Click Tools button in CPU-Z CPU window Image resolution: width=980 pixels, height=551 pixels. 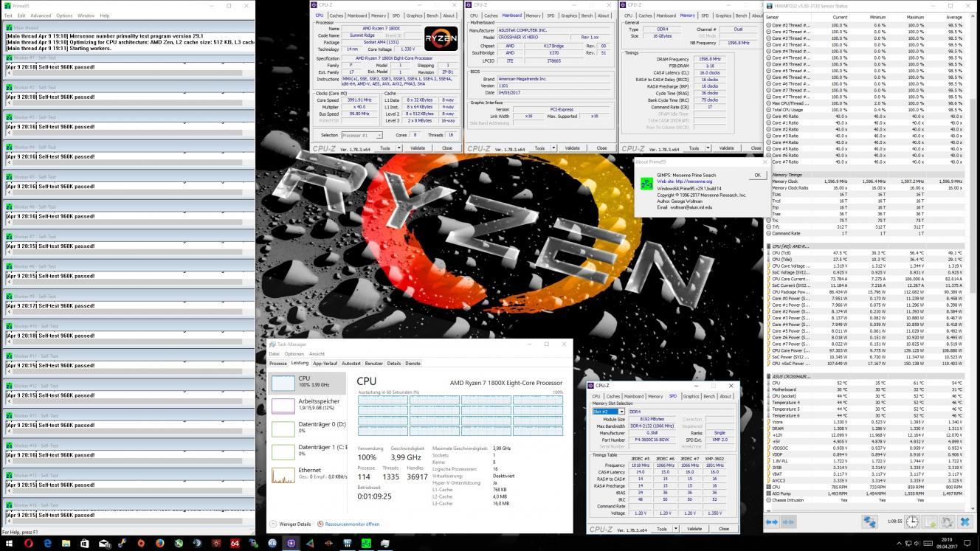384,148
